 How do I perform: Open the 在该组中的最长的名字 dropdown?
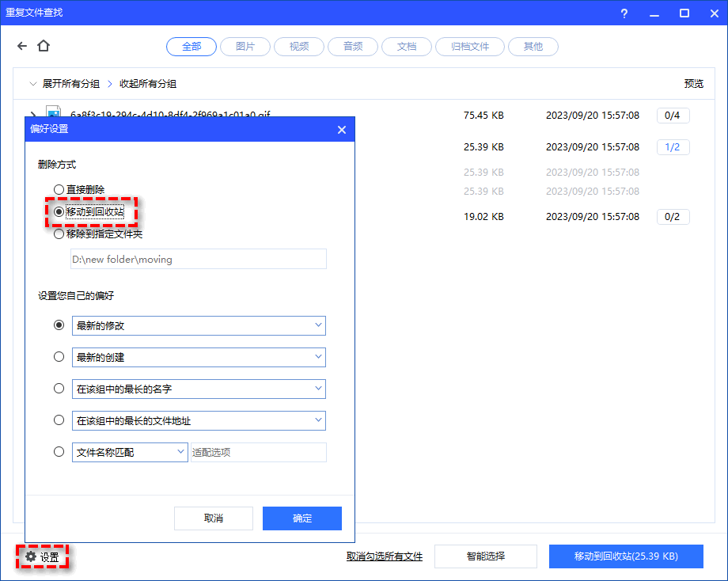click(199, 389)
